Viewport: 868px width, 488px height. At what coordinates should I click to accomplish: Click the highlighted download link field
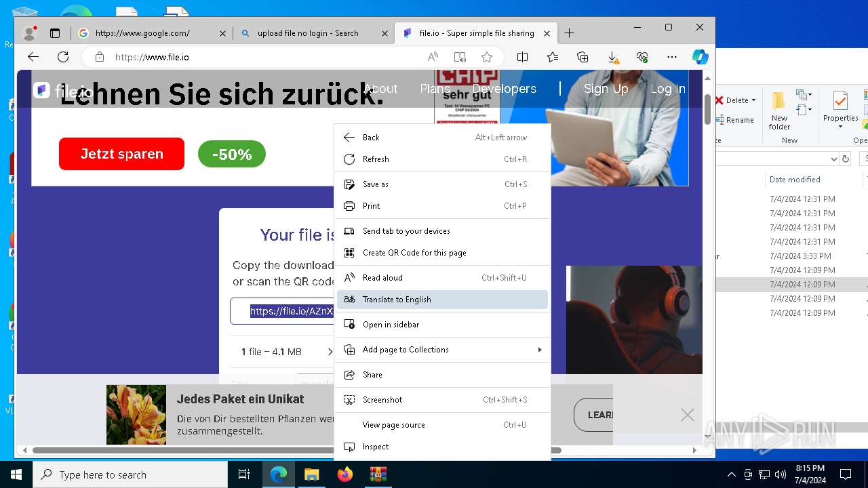(x=283, y=311)
